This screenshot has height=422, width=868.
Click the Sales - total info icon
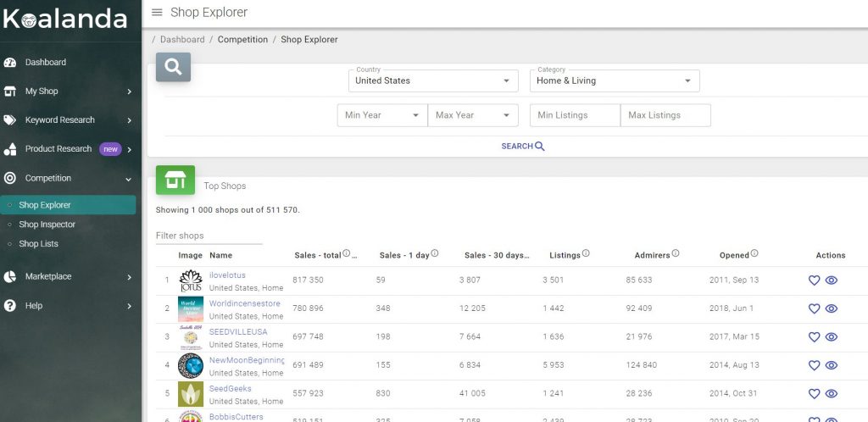(347, 253)
